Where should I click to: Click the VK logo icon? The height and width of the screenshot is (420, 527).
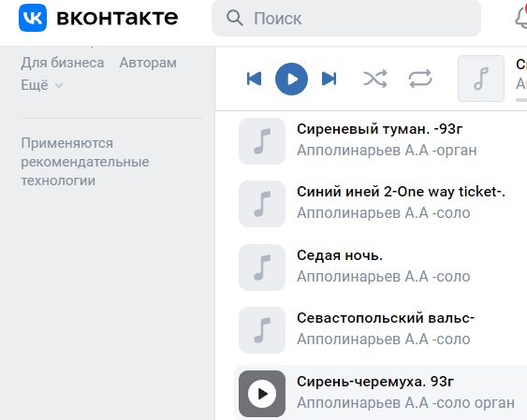pyautogui.click(x=33, y=18)
